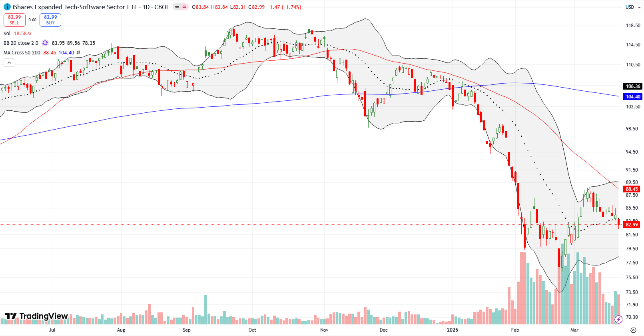
Task: Click the iShares blue symbol logo icon
Action: pyautogui.click(x=7, y=7)
